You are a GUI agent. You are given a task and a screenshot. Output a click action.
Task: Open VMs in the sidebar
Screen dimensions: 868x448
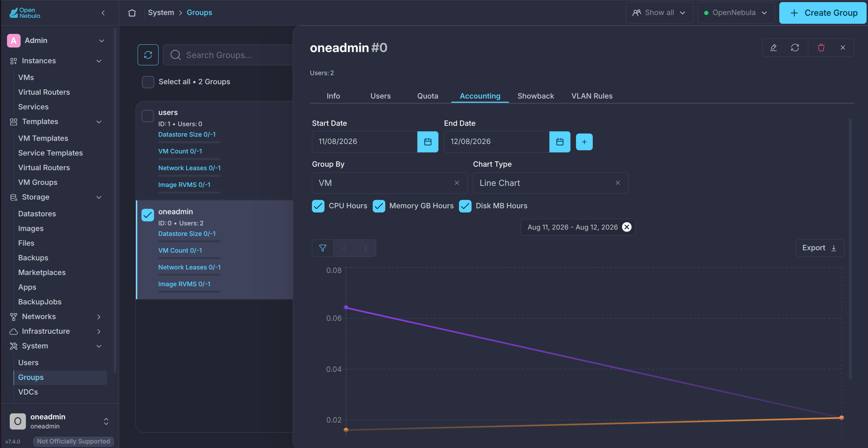(x=26, y=78)
